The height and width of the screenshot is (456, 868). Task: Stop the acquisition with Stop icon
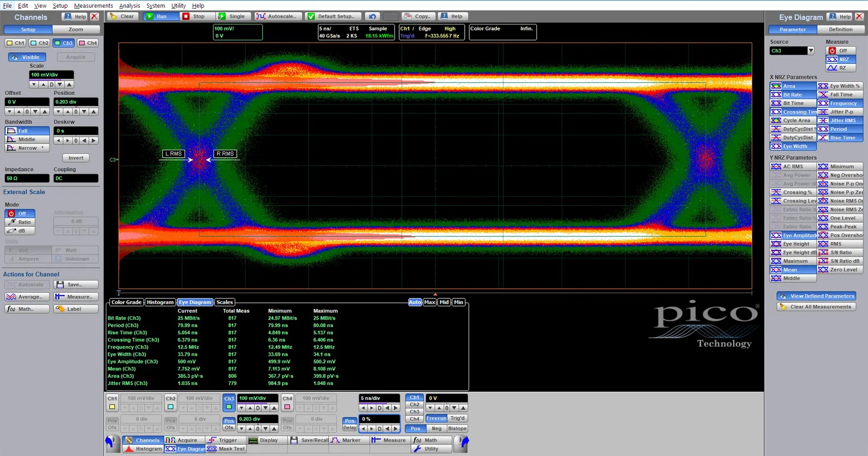[186, 16]
